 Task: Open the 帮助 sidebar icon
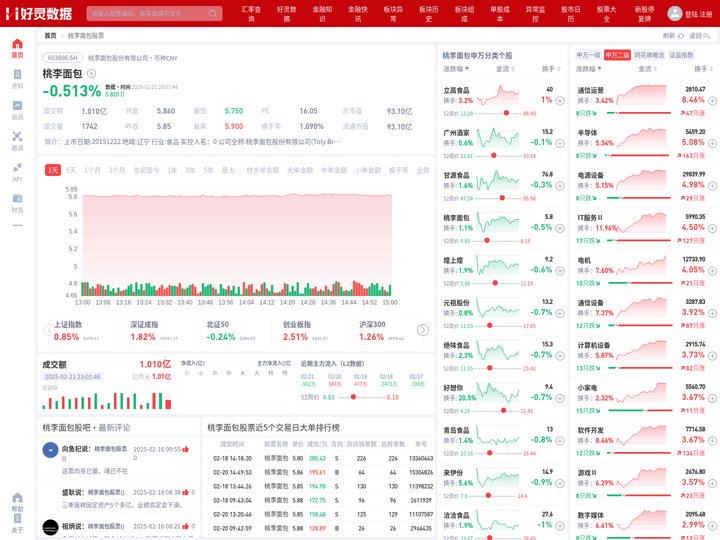click(17, 502)
